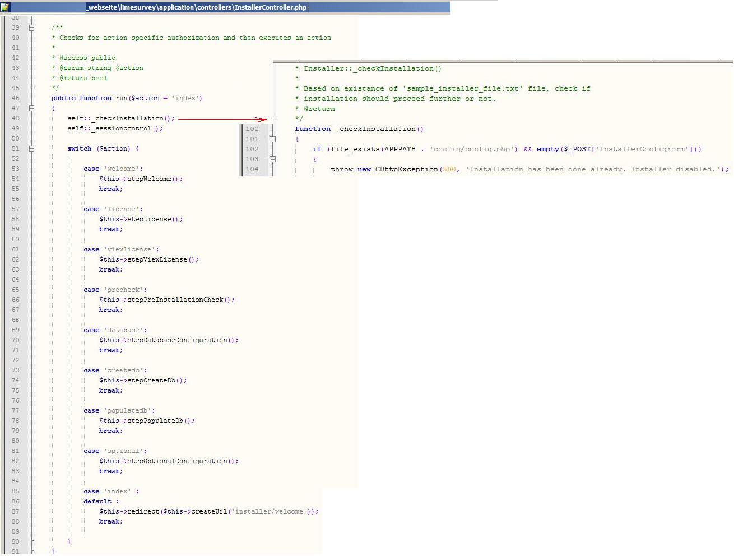Click $this->stepWelcome(); call
Image resolution: width=734 pixels, height=560 pixels.
point(141,179)
